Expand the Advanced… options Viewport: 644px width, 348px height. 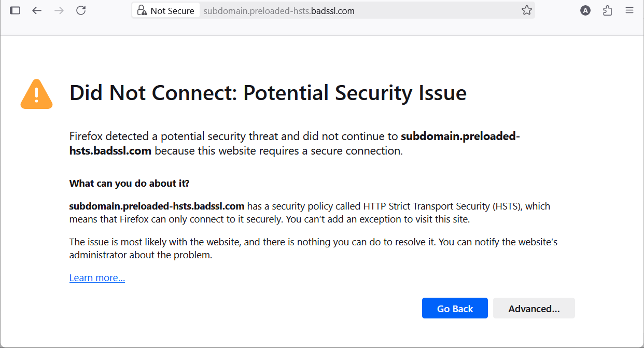[534, 309]
